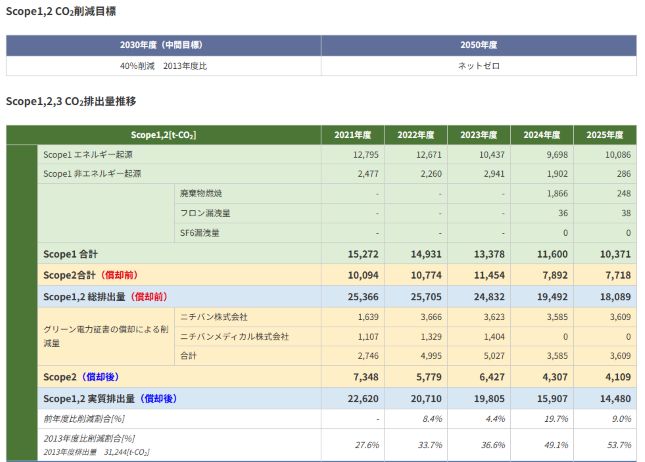Click the '2025年度' column header

[x=605, y=135]
